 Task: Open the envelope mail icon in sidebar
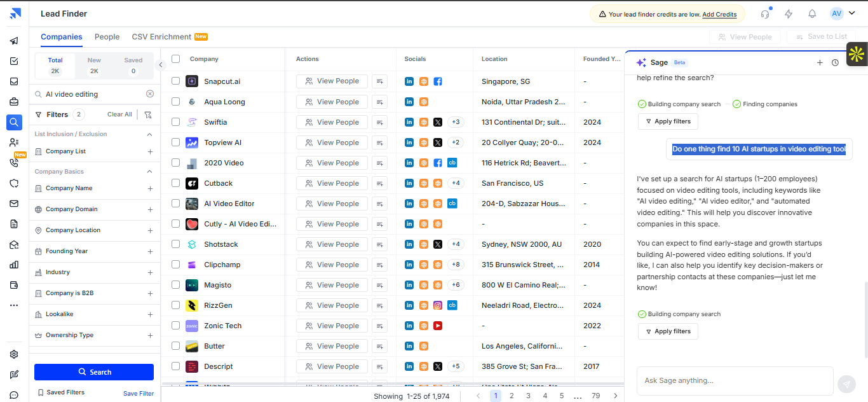(x=14, y=204)
